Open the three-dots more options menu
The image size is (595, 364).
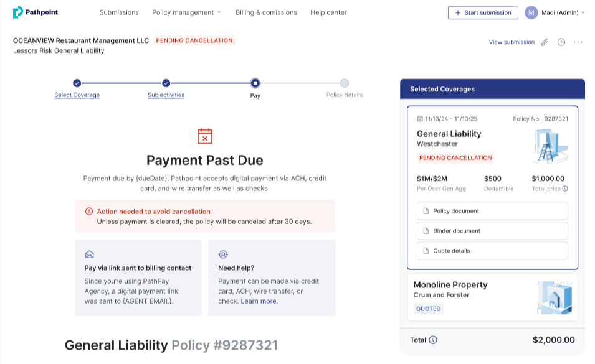click(578, 42)
